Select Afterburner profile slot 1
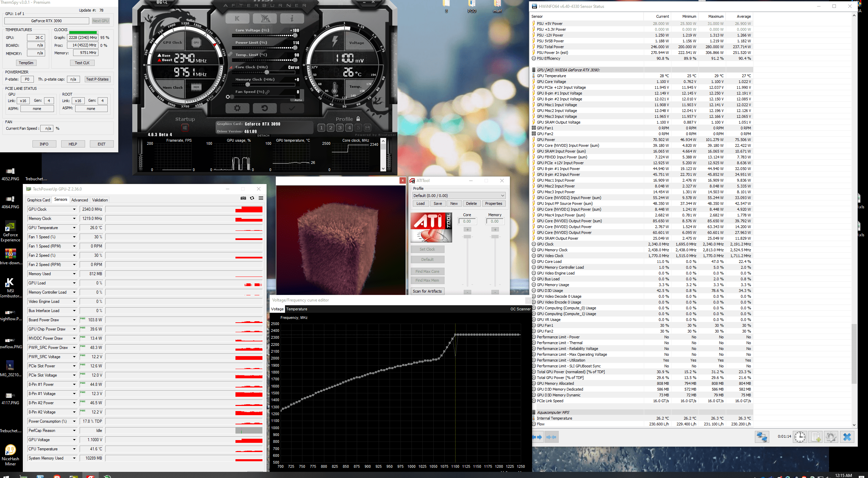Image resolution: width=868 pixels, height=478 pixels. click(321, 128)
